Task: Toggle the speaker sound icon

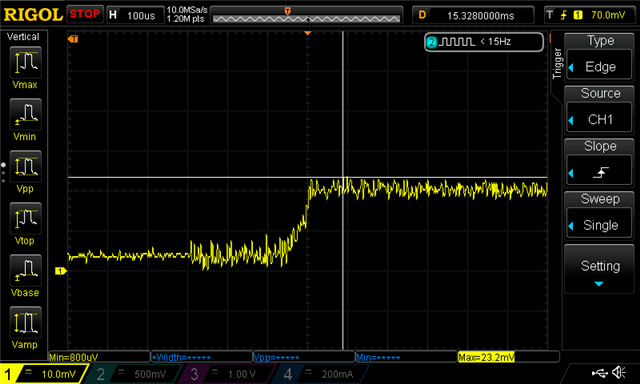Action: pyautogui.click(x=619, y=372)
